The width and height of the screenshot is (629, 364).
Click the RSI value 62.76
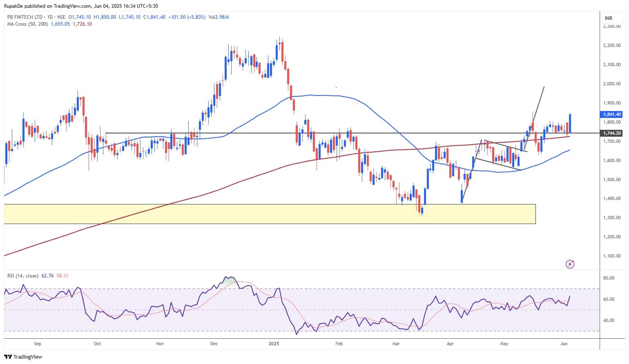pos(48,276)
